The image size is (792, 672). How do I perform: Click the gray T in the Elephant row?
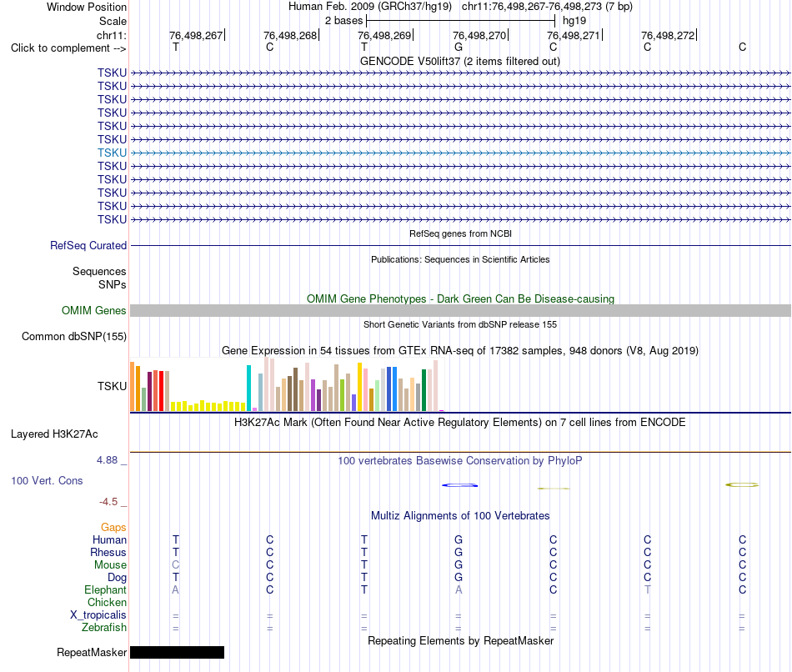[x=648, y=590]
